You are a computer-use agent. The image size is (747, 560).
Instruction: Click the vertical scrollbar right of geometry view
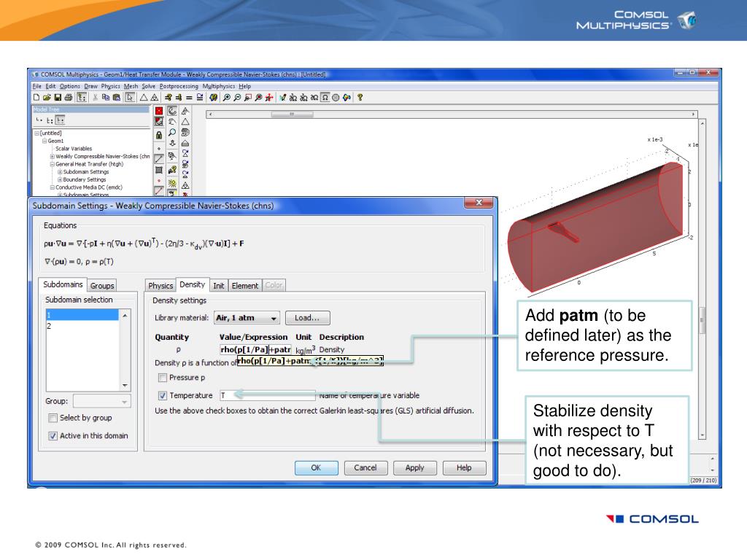pos(702,279)
